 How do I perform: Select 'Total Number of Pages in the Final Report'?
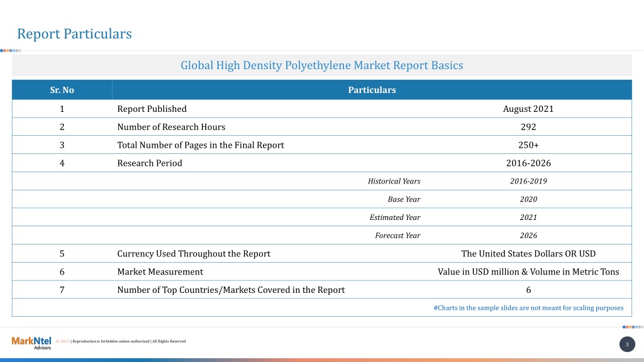click(x=201, y=145)
